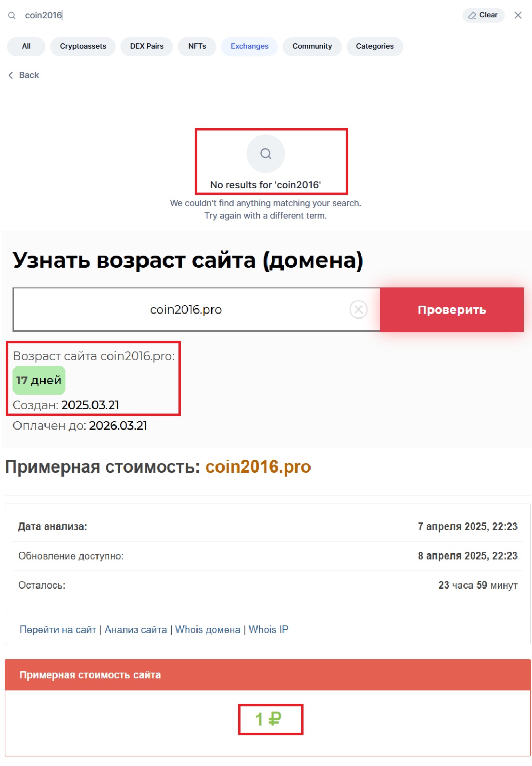
Task: Focus the coin2016 search text field
Action: 241,15
